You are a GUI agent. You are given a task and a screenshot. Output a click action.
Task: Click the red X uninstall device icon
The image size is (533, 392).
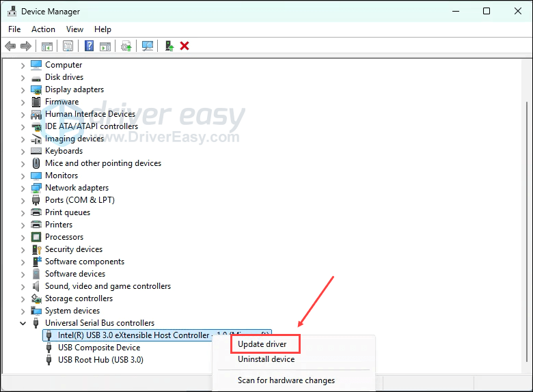[x=184, y=46]
